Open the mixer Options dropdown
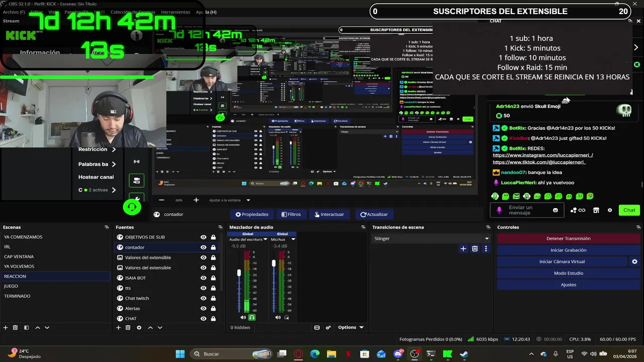This screenshot has height=362, width=644. tap(351, 327)
